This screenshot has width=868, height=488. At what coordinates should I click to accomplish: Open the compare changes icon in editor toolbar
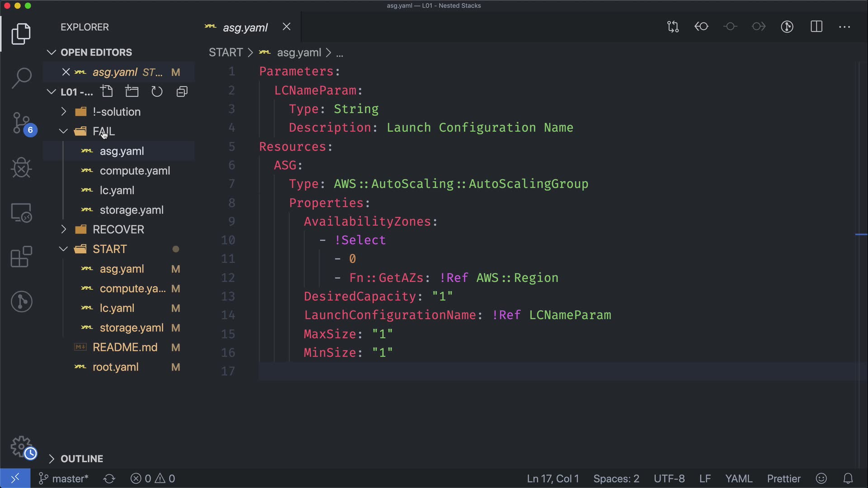tap(673, 27)
